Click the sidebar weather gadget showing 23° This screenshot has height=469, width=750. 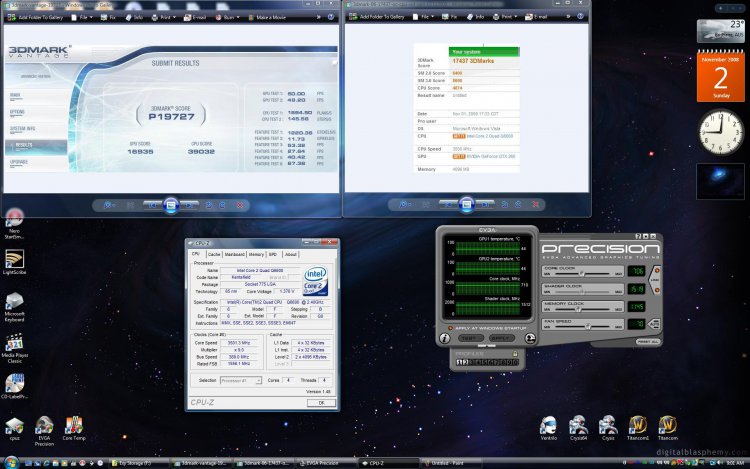pyautogui.click(x=720, y=31)
